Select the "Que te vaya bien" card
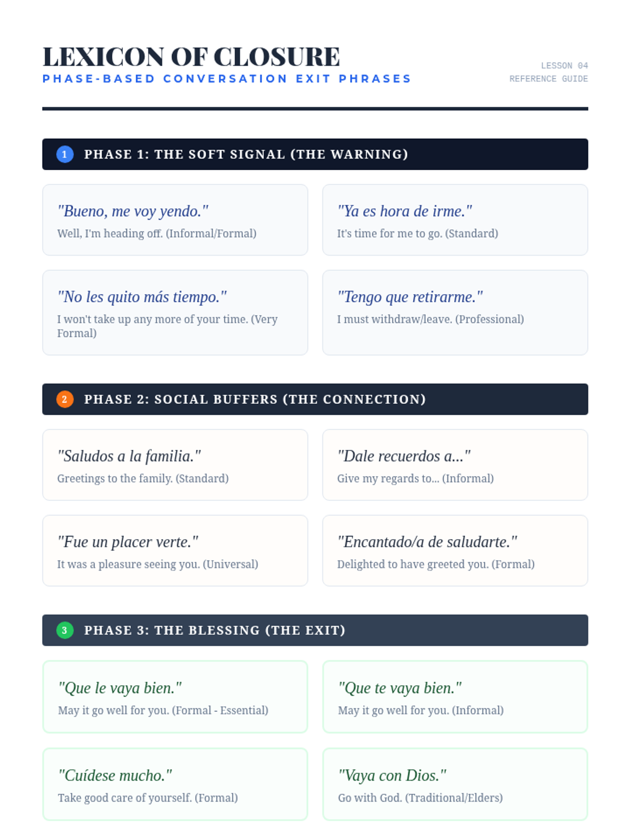This screenshot has width=630, height=840. pyautogui.click(x=455, y=697)
